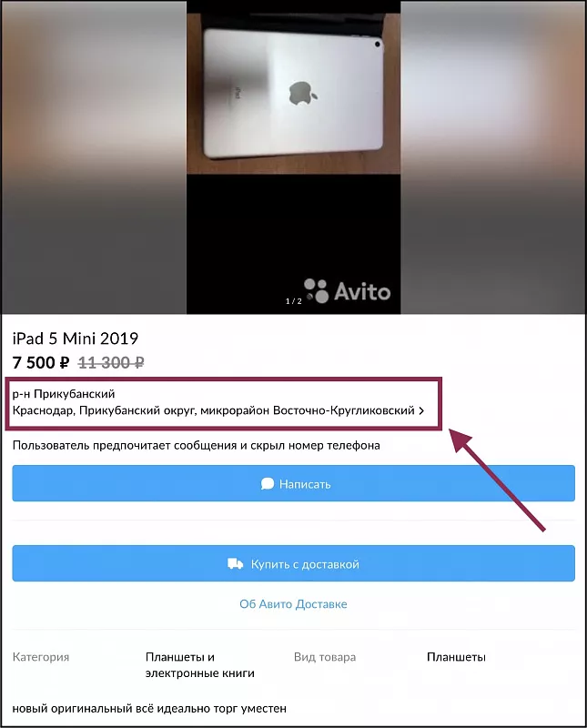
Task: Click the Avito logo watermark
Action: point(347,291)
